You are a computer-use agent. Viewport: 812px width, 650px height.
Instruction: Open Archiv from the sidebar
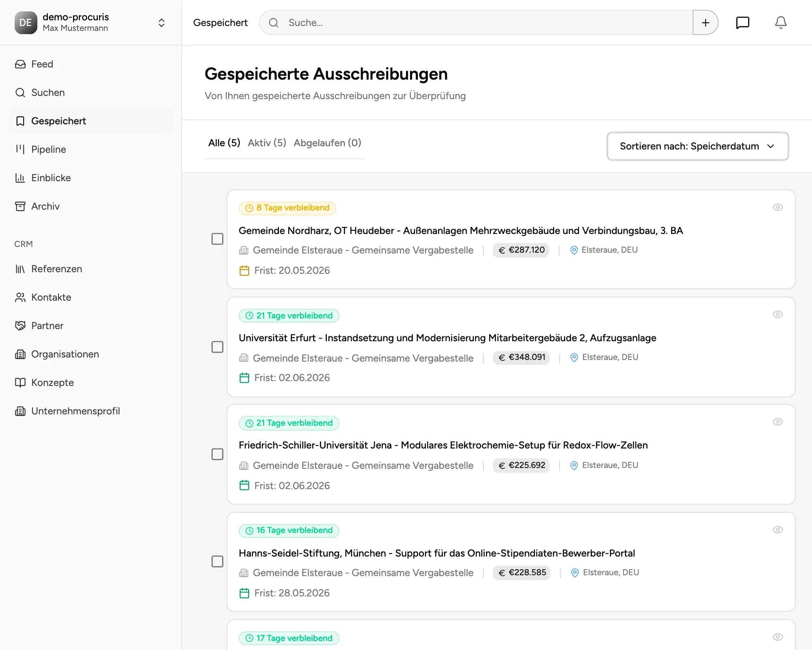91,206
